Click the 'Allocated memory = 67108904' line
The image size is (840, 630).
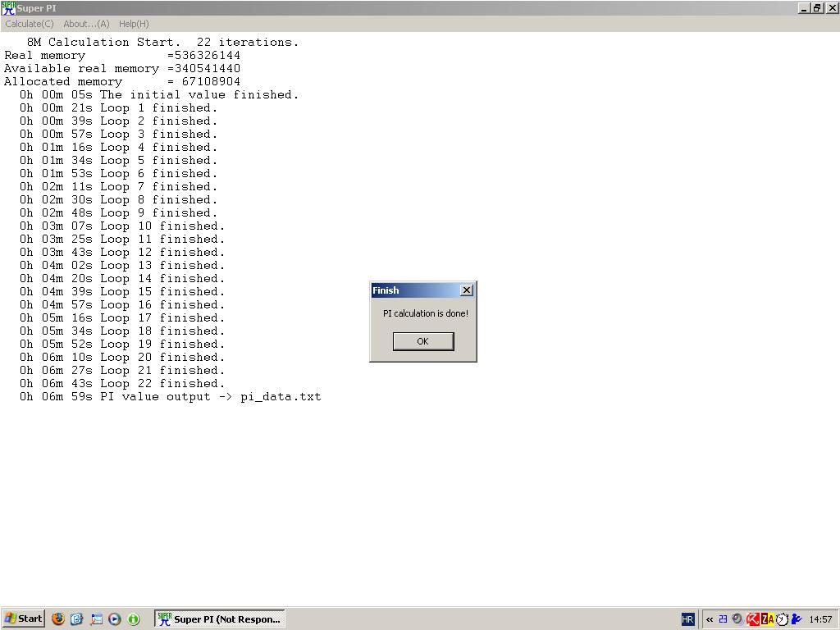tap(122, 81)
